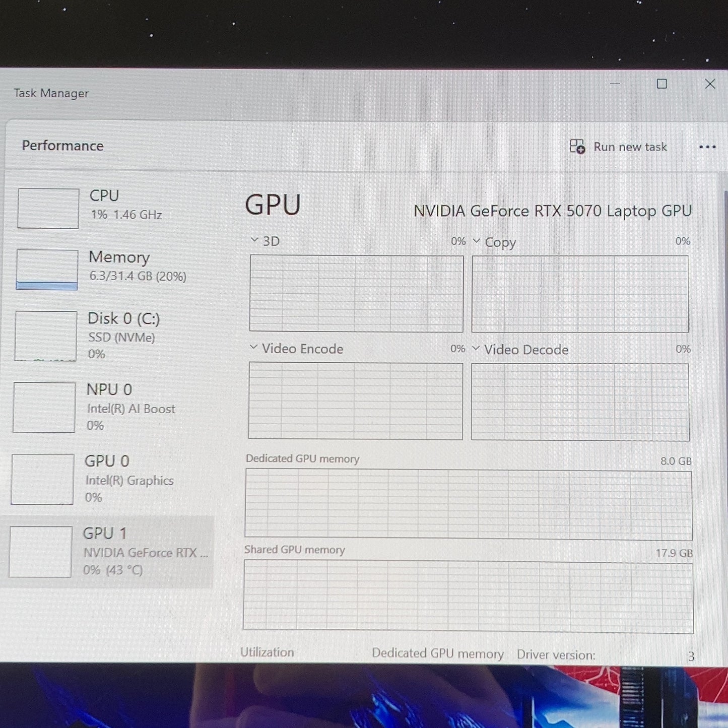This screenshot has width=728, height=728.
Task: Click the Driver version label
Action: [x=556, y=655]
